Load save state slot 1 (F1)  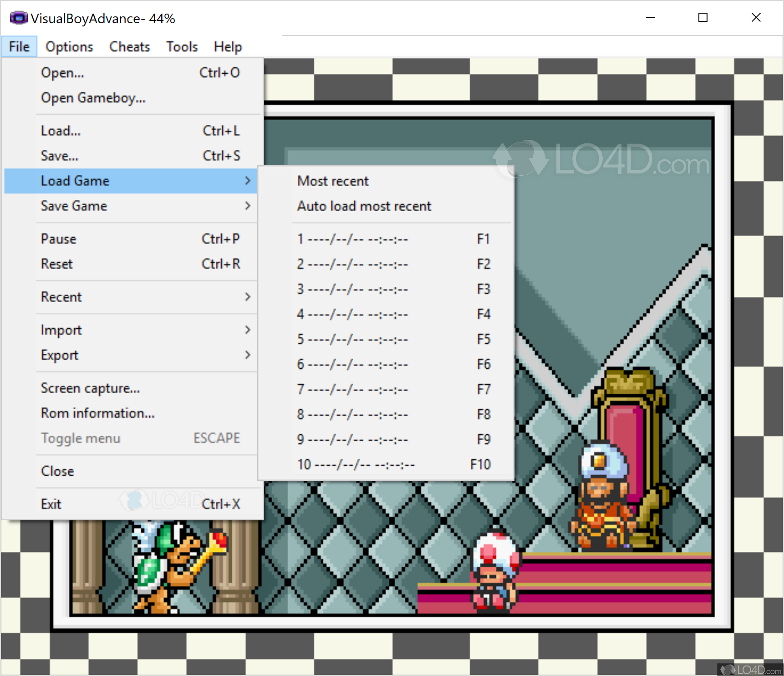coord(353,239)
